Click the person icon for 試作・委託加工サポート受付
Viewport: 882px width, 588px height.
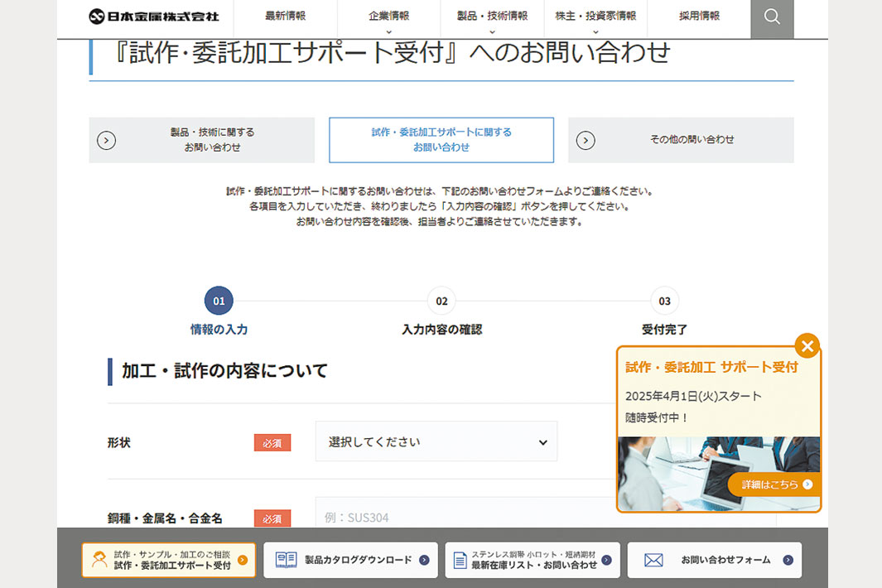click(99, 561)
